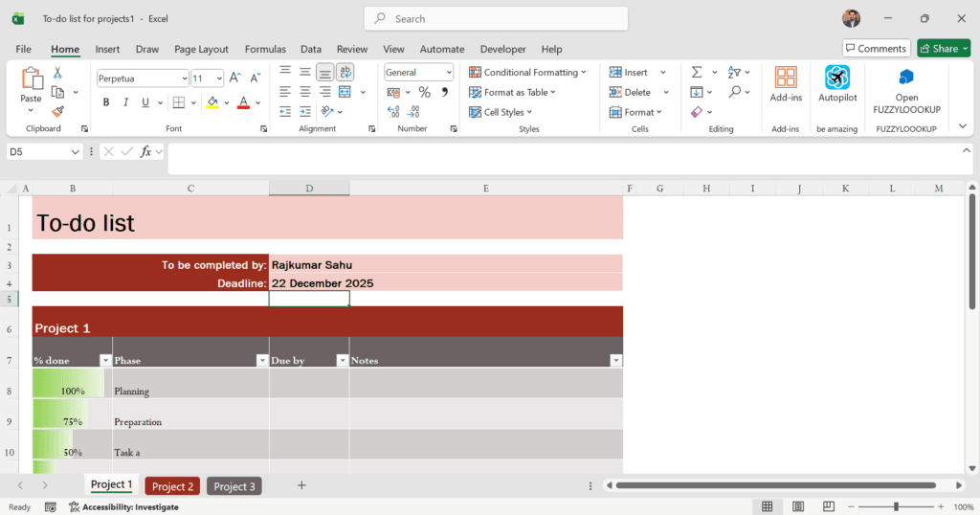Toggle Center horizontal alignment

click(305, 93)
